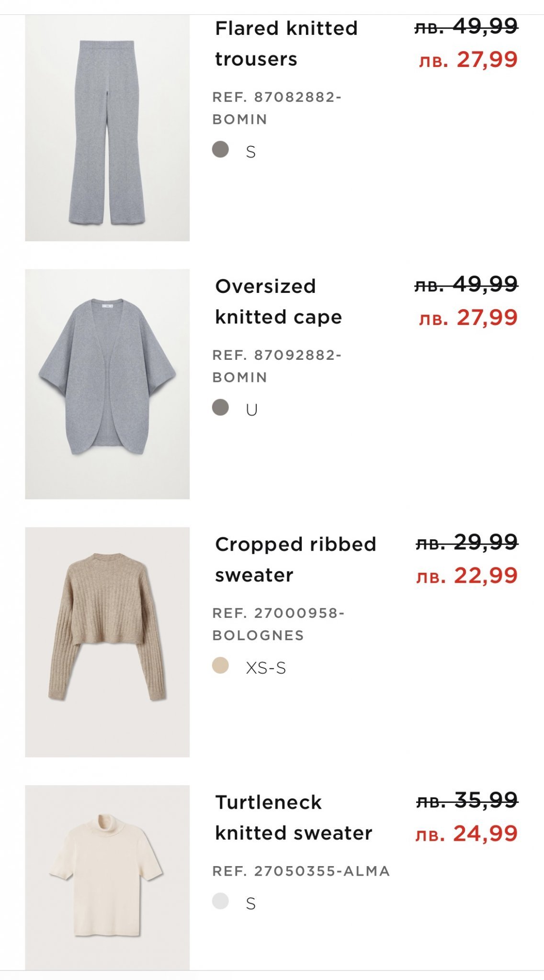This screenshot has height=980, width=544.
Task: Click the trousers sale price 27,99
Action: (x=468, y=60)
